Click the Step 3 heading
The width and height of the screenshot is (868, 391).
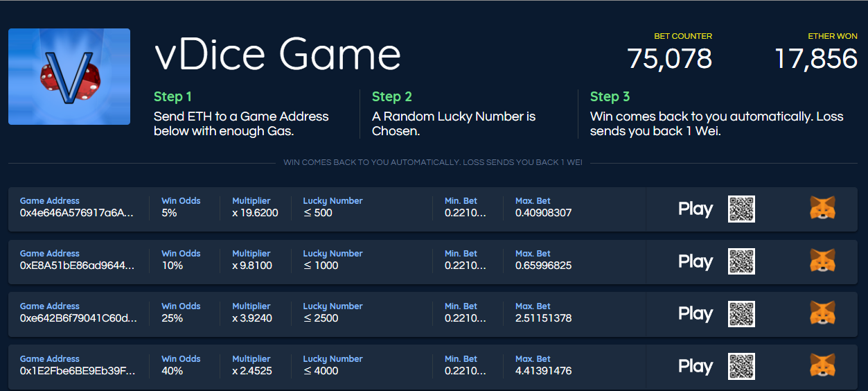click(x=610, y=96)
